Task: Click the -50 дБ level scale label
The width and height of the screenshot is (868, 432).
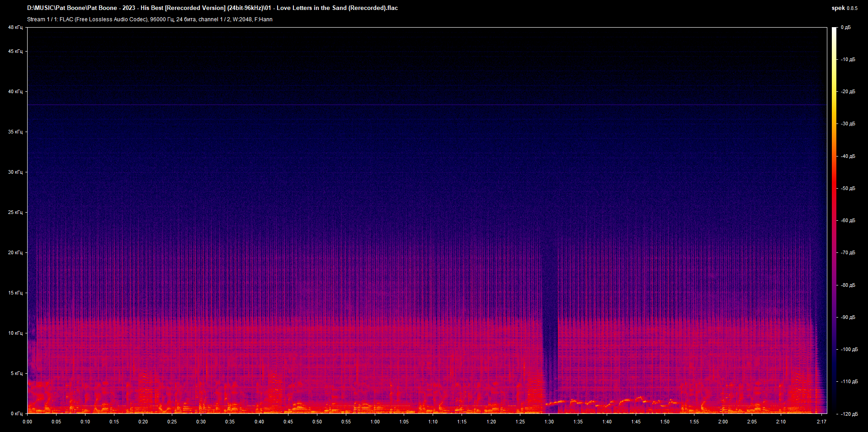Action: (848, 189)
